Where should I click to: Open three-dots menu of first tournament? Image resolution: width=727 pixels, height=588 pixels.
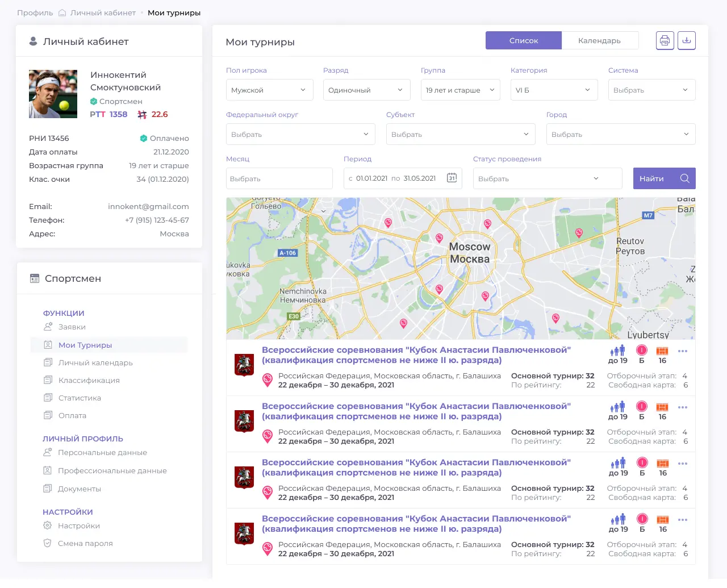[x=683, y=351]
